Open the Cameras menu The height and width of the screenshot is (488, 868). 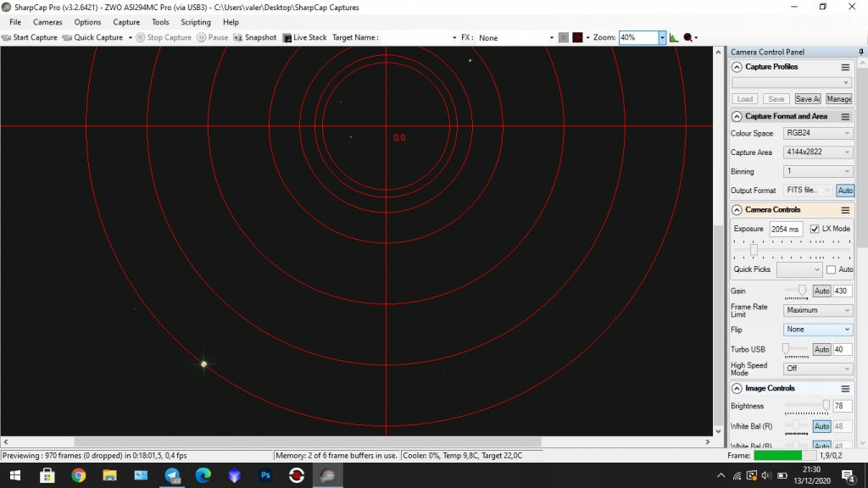pyautogui.click(x=47, y=22)
